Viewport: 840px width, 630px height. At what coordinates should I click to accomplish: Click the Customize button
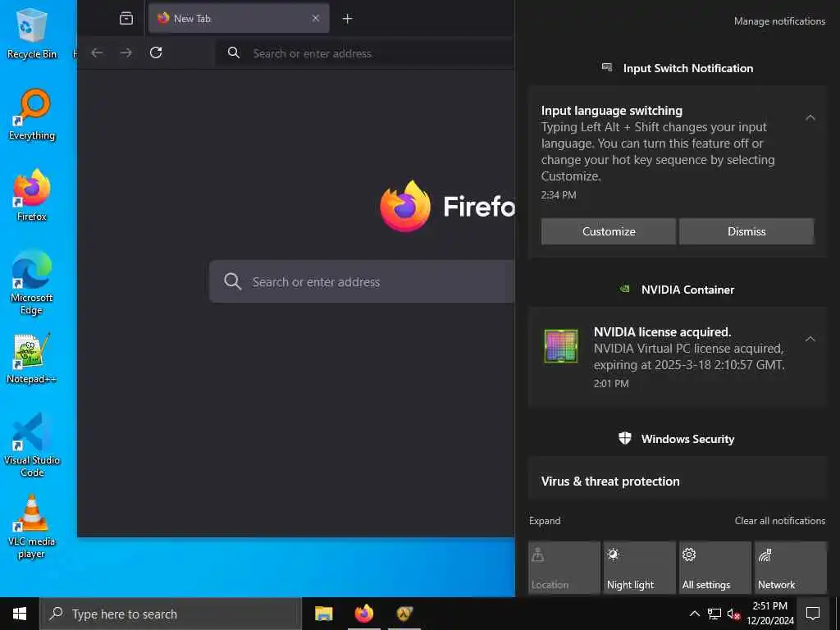click(x=609, y=231)
